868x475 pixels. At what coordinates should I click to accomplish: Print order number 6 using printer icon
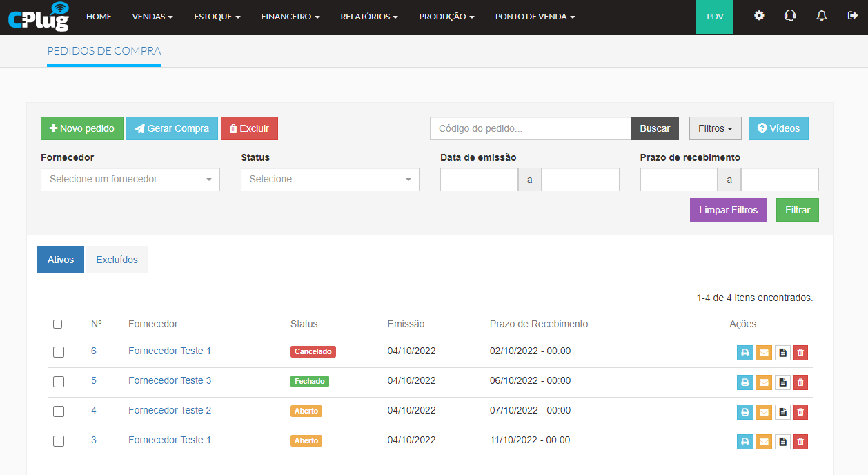(745, 353)
